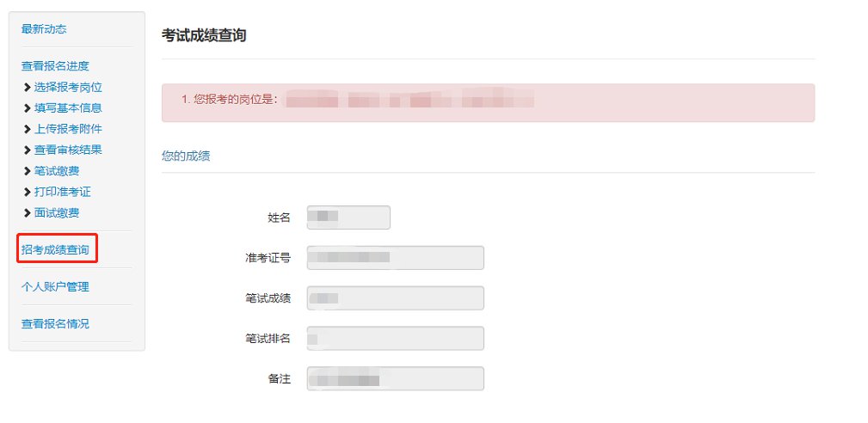Click chevron icon beside 填写基本信息

tap(28, 108)
